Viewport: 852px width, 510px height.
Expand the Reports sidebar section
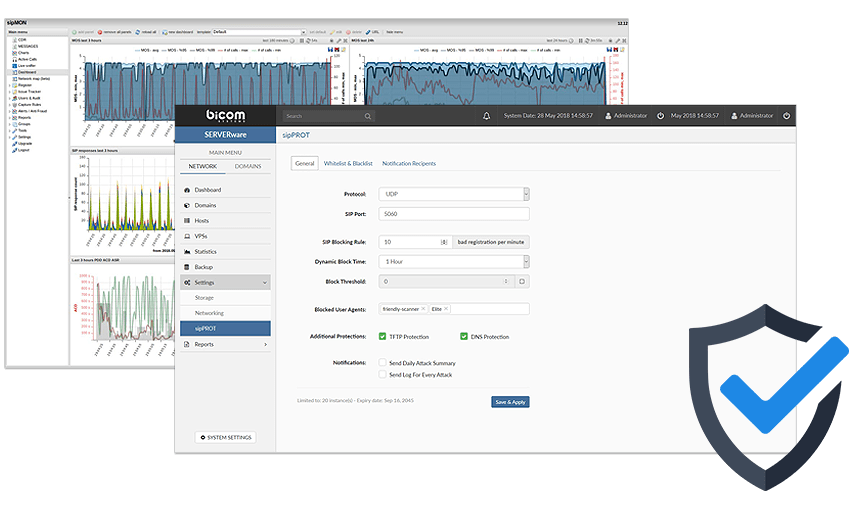tap(225, 344)
